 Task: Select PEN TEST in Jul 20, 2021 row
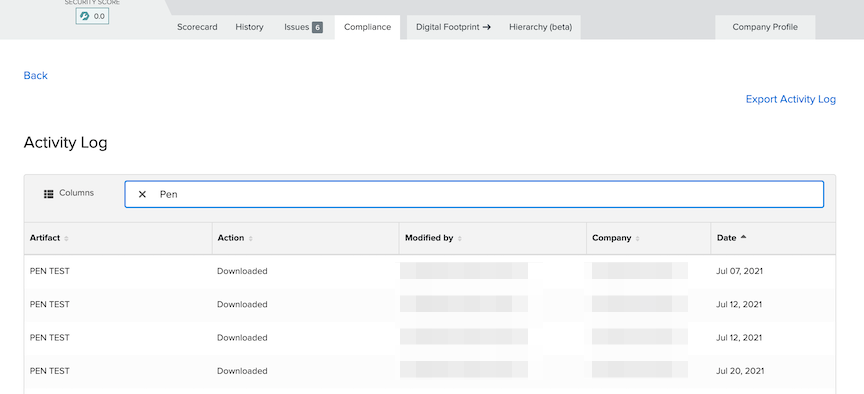tap(50, 371)
